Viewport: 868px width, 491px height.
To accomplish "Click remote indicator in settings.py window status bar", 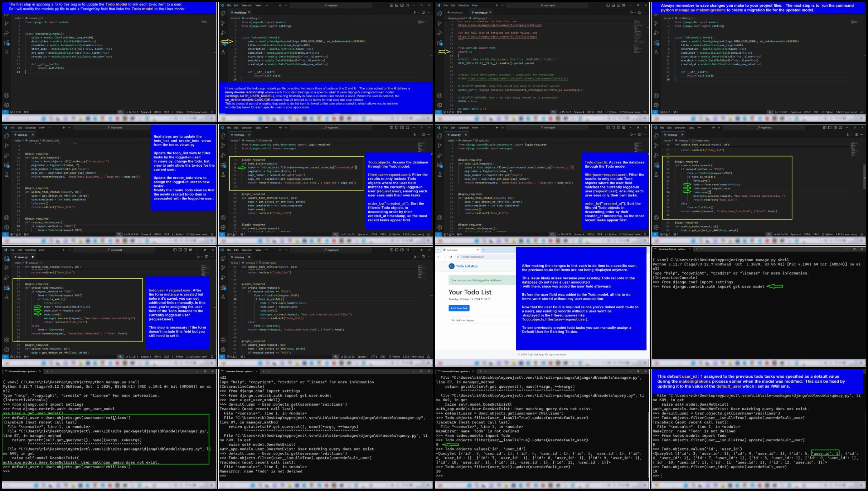I will coord(438,112).
